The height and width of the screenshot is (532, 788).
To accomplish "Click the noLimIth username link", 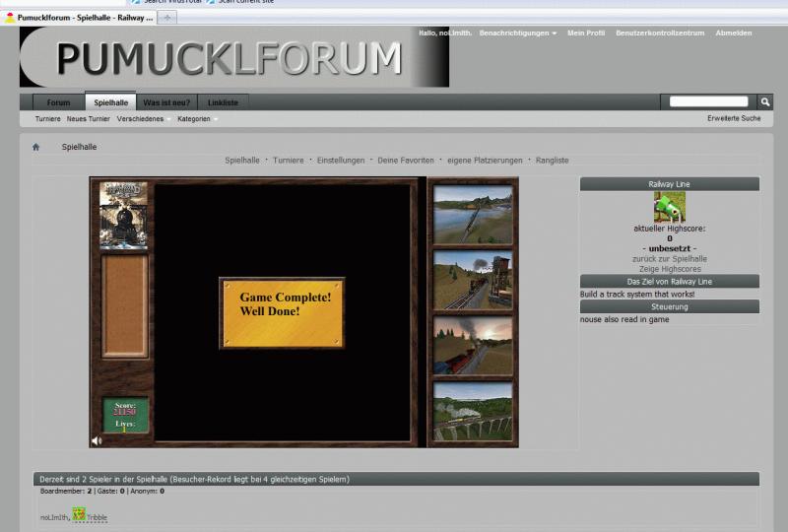I will tap(54, 517).
